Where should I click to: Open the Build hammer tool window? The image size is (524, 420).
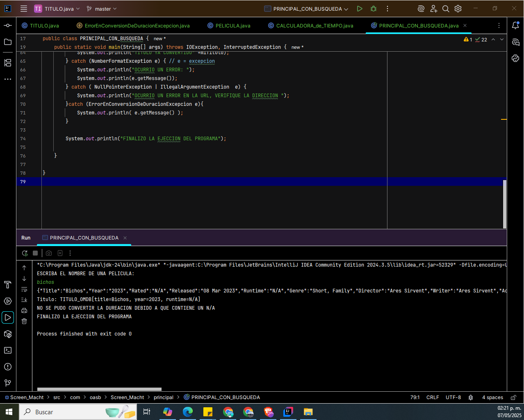pyautogui.click(x=8, y=285)
